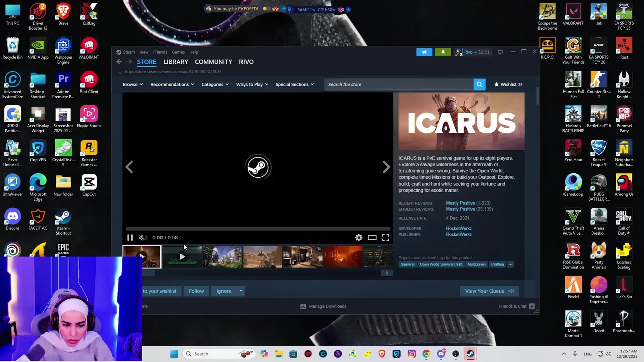Image resolution: width=644 pixels, height=362 pixels.
Task: Click the store search magnifier button
Action: click(479, 84)
